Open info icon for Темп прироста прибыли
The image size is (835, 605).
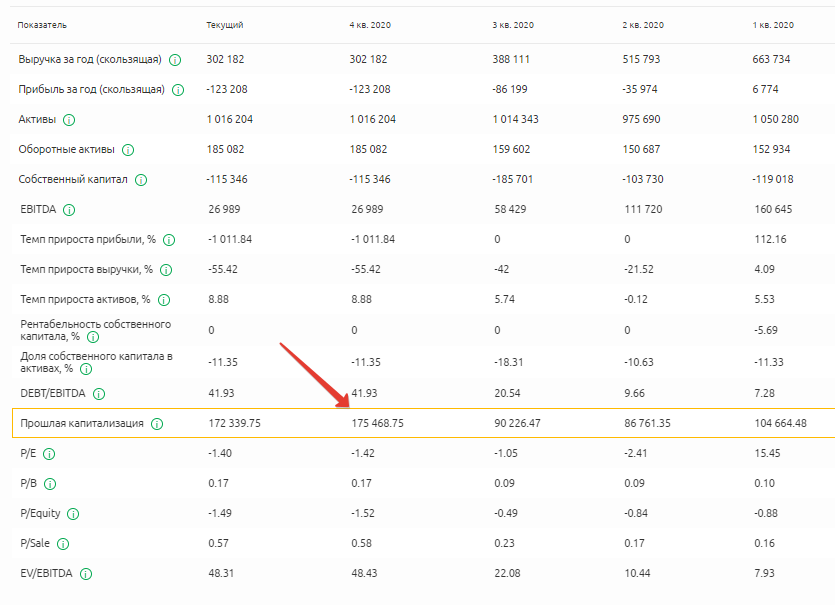(x=169, y=240)
